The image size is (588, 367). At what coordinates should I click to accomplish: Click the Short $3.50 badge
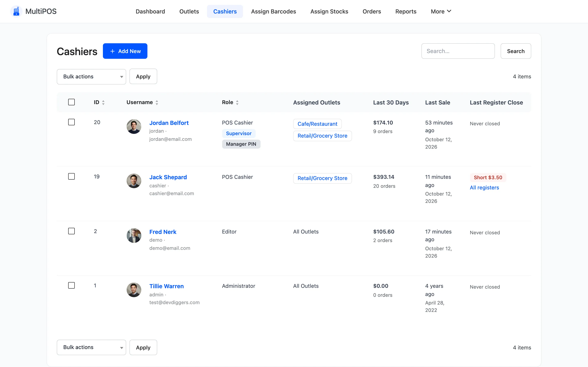(488, 177)
